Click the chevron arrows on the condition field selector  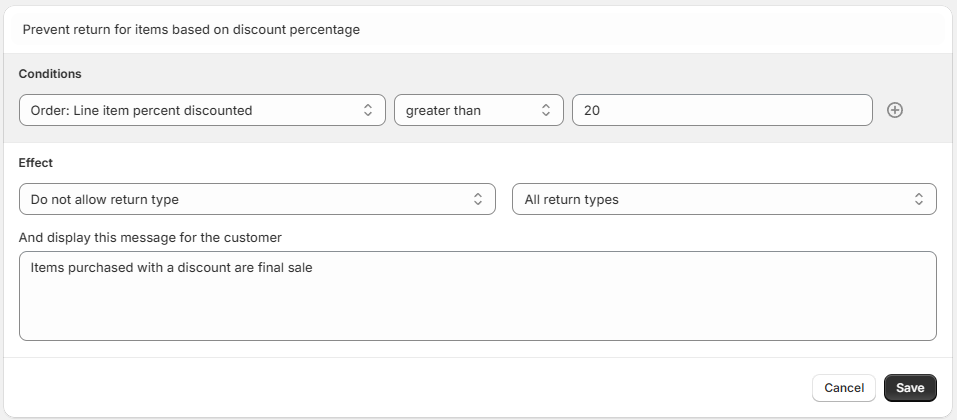pos(367,110)
